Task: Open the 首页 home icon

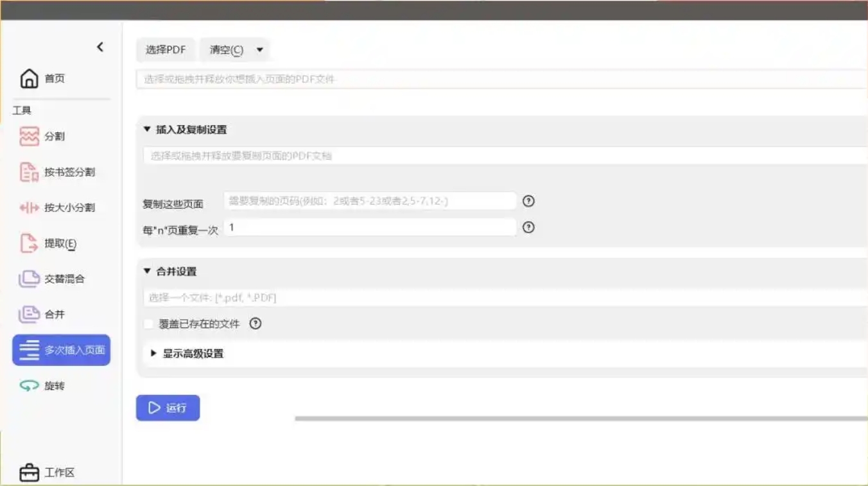Action: point(30,78)
